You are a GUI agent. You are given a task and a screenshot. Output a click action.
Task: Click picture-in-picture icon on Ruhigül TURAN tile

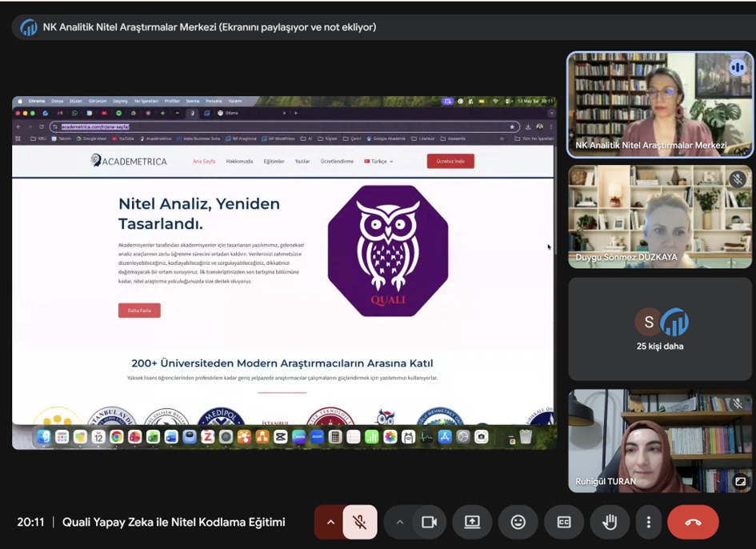click(x=740, y=481)
